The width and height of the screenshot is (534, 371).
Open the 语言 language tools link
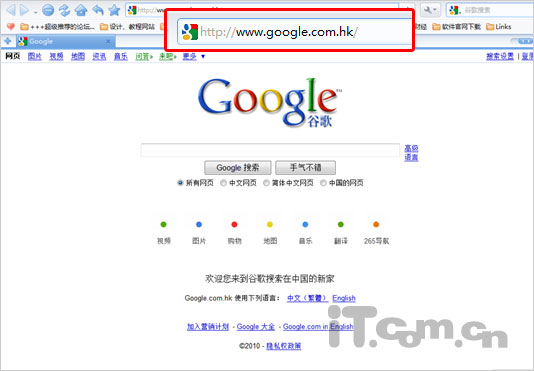pos(411,157)
